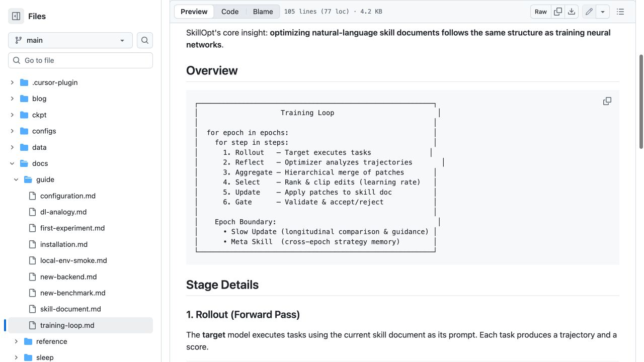The image size is (644, 362).
Task: Open the sleep folder
Action: [45, 357]
